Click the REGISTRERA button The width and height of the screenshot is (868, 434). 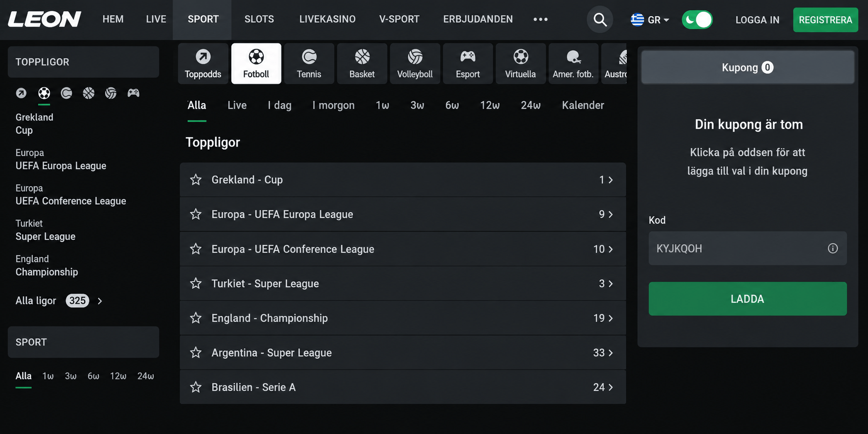pyautogui.click(x=825, y=20)
